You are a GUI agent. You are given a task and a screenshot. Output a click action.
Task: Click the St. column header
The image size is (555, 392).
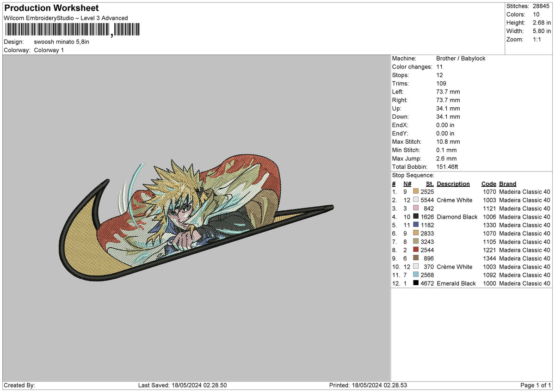coord(430,184)
